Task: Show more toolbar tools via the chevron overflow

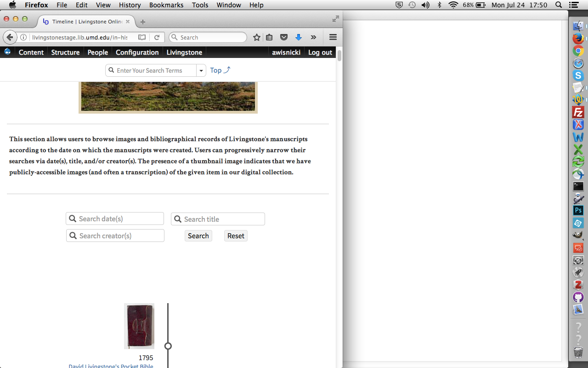Action: 313,37
